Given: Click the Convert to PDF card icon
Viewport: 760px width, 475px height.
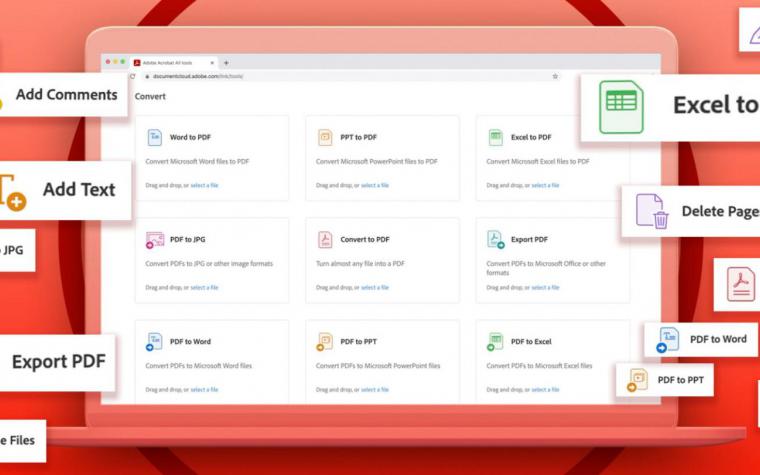Looking at the screenshot, I should click(325, 239).
